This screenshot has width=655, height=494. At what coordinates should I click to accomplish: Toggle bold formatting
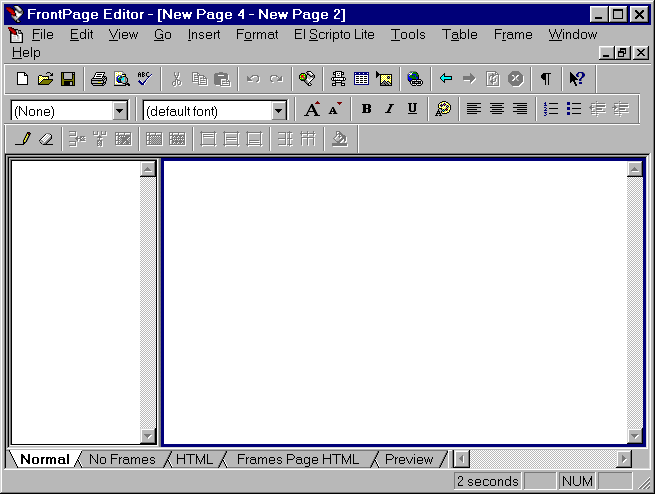tap(366, 109)
